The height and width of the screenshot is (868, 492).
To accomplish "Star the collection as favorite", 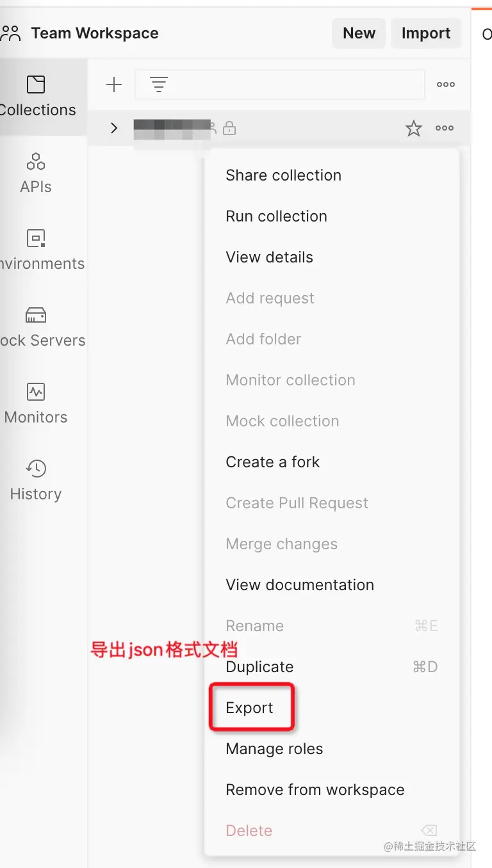I will click(414, 129).
